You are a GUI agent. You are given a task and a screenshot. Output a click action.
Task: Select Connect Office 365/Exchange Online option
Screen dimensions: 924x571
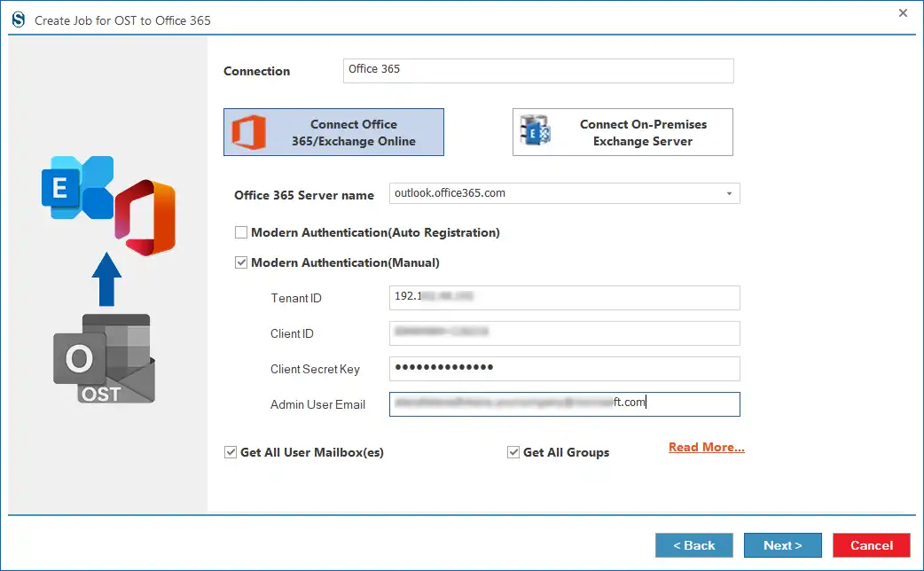point(333,132)
